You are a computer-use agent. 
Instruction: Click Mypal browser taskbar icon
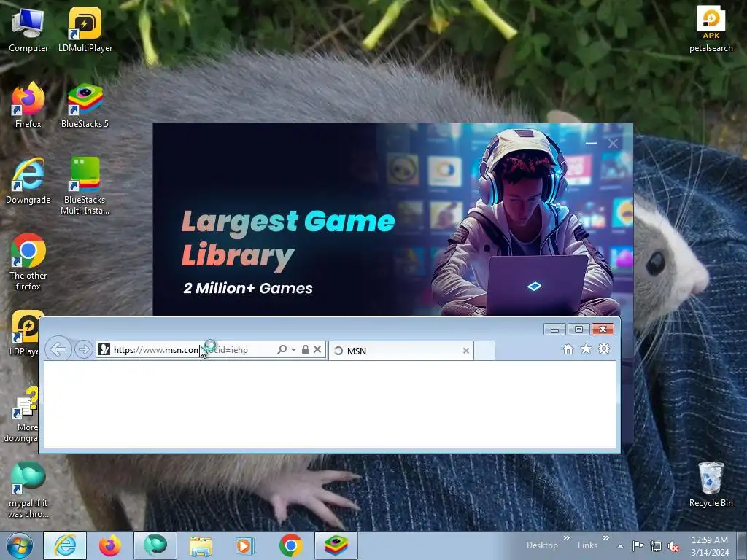(155, 545)
